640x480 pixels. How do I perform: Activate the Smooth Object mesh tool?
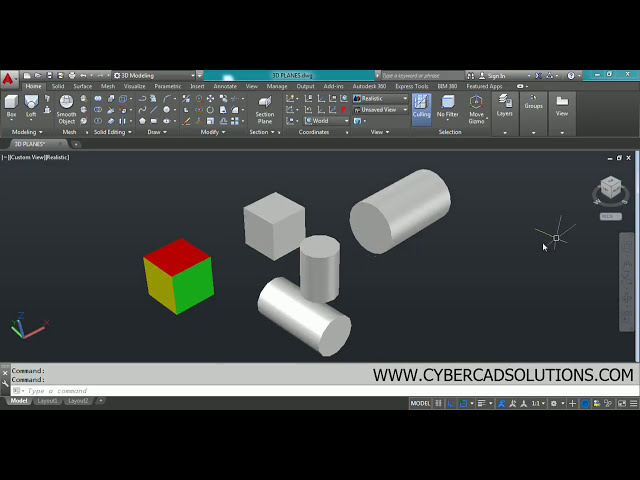click(66, 107)
